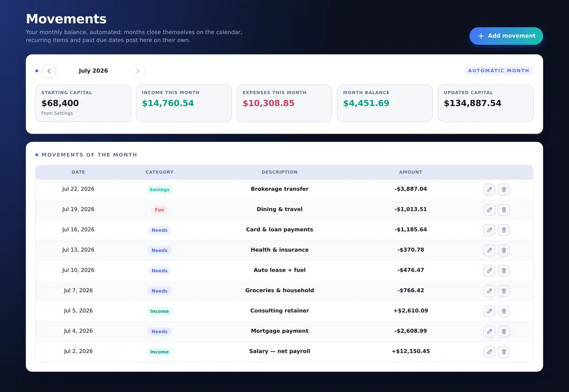Select the Jul 19, 2026 date cell
Viewport: 569px width, 392px height.
click(x=78, y=210)
